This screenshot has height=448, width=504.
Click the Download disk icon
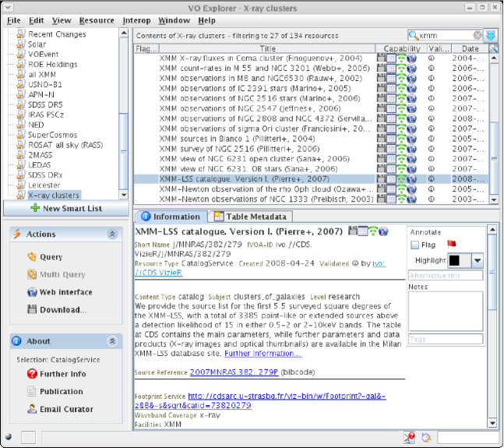(32, 309)
